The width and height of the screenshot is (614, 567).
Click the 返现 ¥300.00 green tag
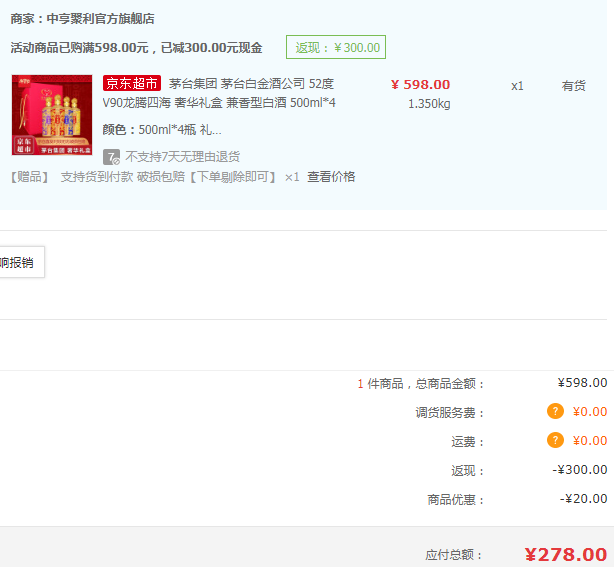click(336, 47)
